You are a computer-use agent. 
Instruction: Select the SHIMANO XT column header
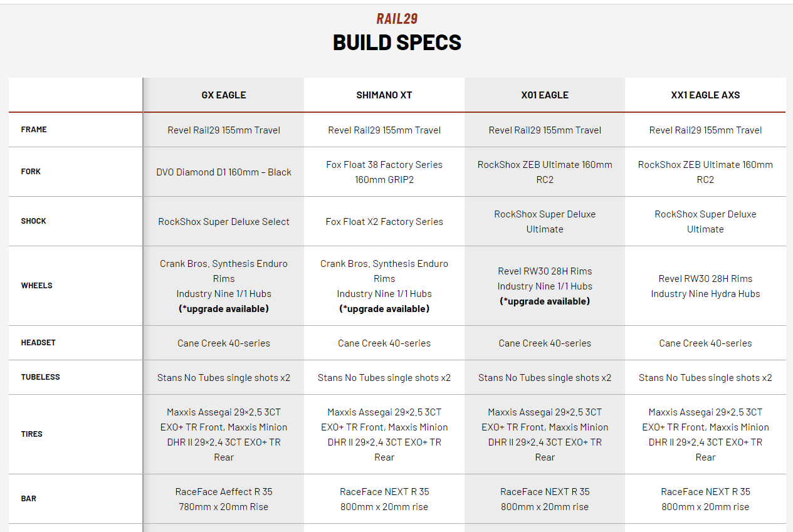click(384, 95)
